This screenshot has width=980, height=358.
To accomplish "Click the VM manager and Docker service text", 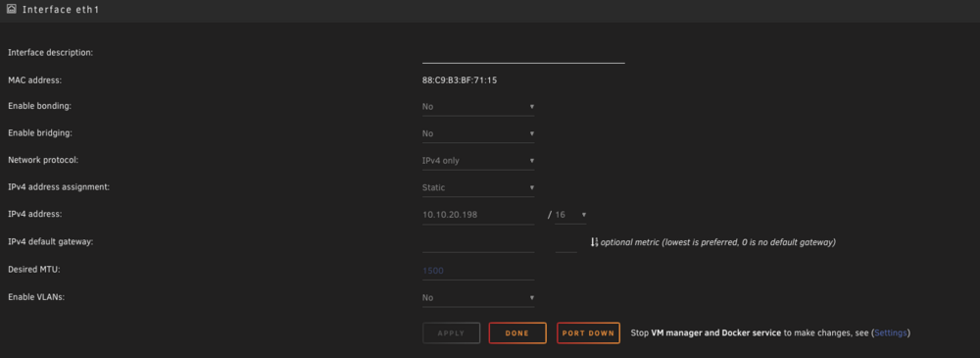I will (x=716, y=332).
